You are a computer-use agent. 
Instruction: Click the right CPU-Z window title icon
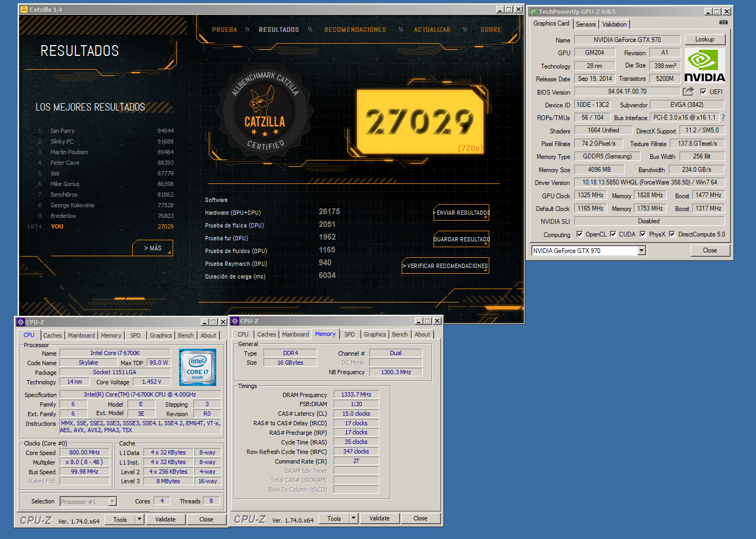click(235, 321)
